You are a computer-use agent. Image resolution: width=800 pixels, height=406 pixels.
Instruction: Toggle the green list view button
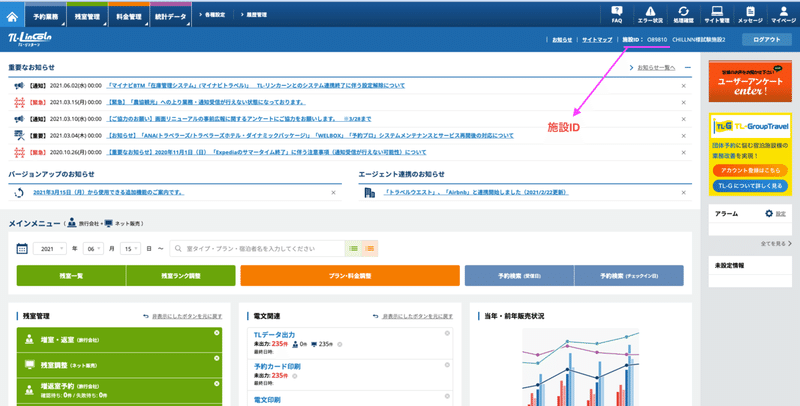point(354,248)
